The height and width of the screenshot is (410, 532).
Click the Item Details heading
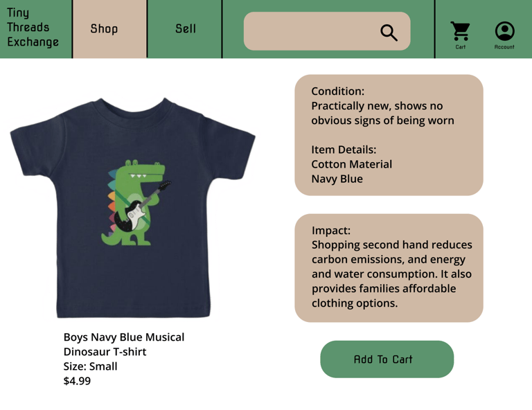point(344,150)
